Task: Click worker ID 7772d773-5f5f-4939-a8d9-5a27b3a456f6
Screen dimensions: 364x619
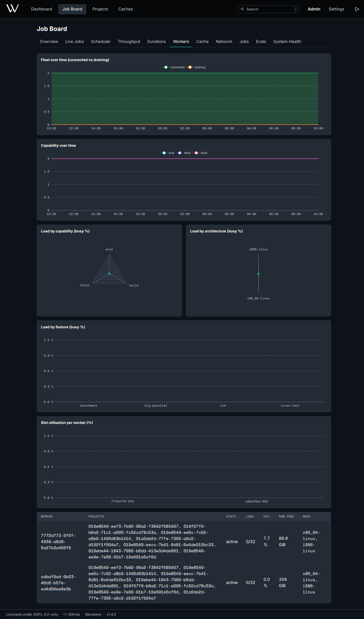Action: [x=58, y=542]
